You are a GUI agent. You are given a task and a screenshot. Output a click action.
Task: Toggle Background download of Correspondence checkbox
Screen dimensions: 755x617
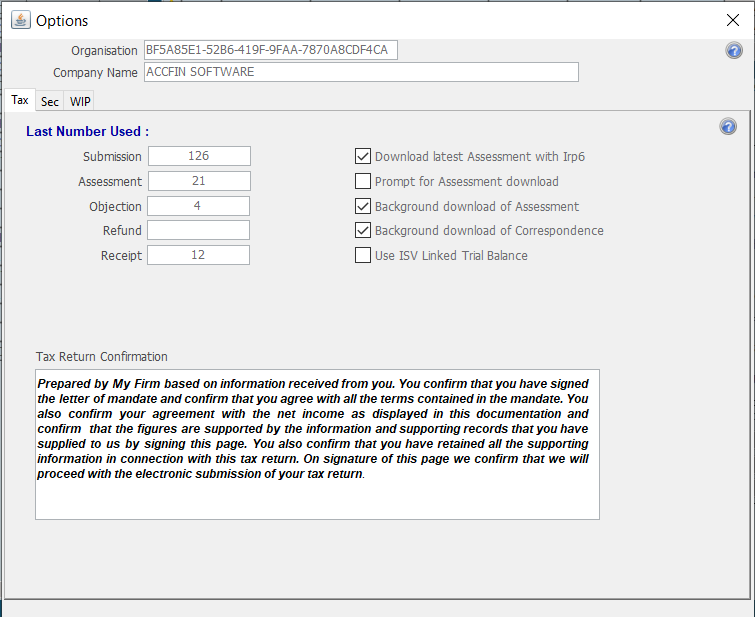pyautogui.click(x=364, y=230)
